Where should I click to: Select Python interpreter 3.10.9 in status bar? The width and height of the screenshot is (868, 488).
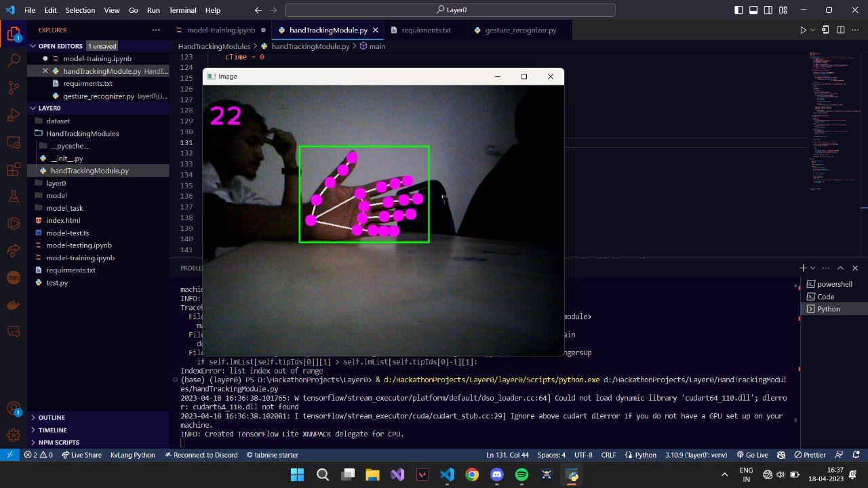pyautogui.click(x=696, y=455)
